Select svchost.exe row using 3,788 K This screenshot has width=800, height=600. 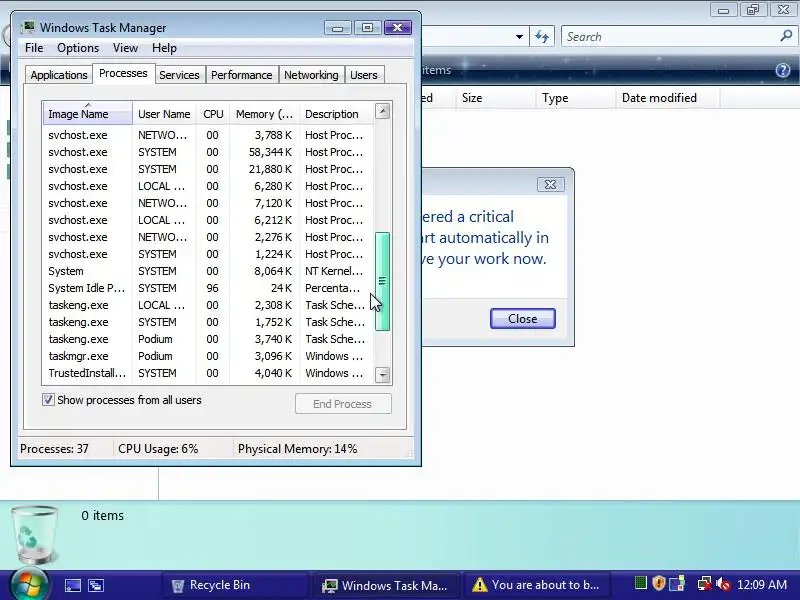click(x=208, y=135)
